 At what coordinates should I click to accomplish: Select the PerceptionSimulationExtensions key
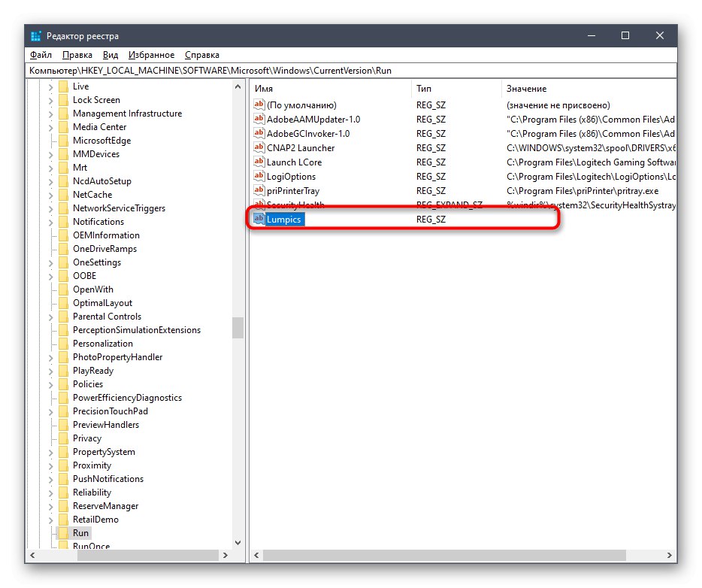(137, 329)
